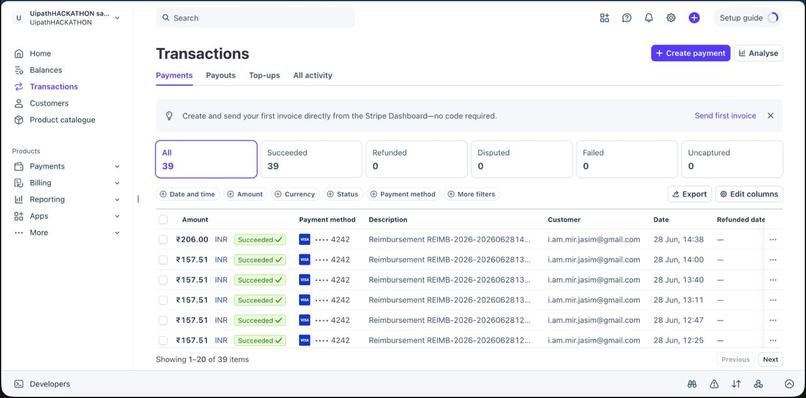The image size is (806, 398).
Task: Click the circled chevron-up icon in bottom bar
Action: coord(790,384)
